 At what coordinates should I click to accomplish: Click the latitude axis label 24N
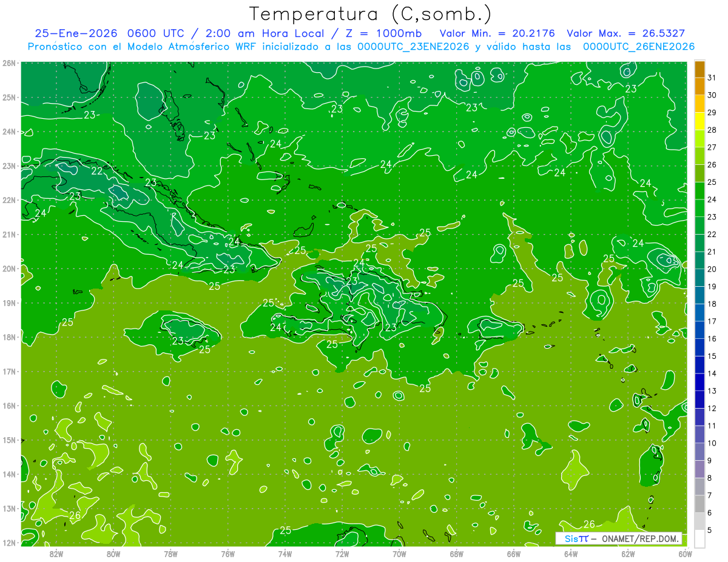pos(8,132)
